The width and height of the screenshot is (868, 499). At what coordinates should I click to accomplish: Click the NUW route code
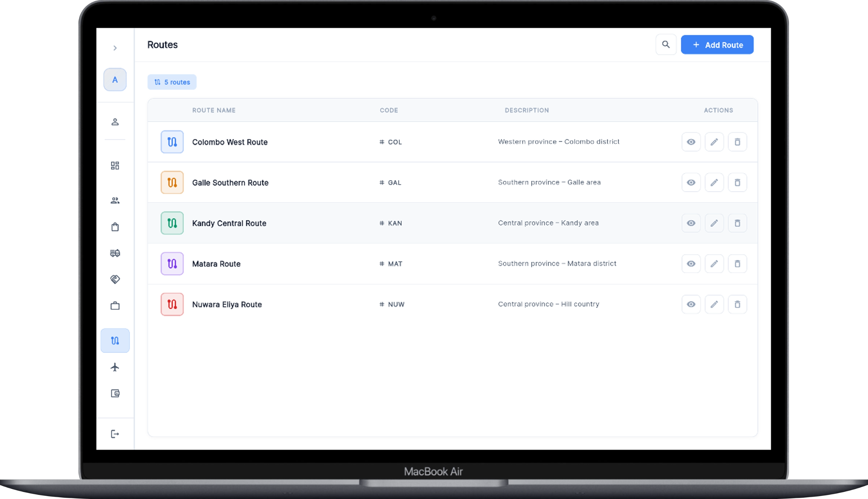[392, 304]
